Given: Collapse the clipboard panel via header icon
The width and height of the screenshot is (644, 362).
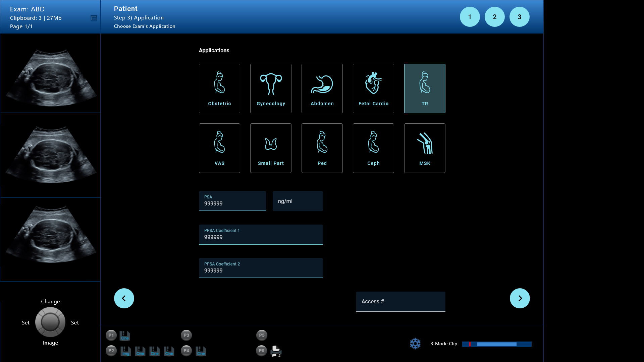Looking at the screenshot, I should [x=94, y=18].
